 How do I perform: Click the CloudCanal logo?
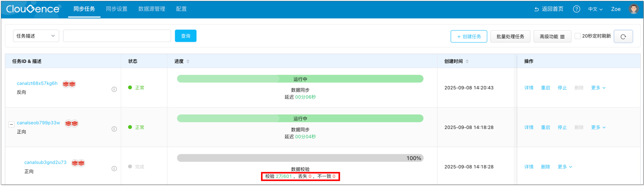(33, 9)
